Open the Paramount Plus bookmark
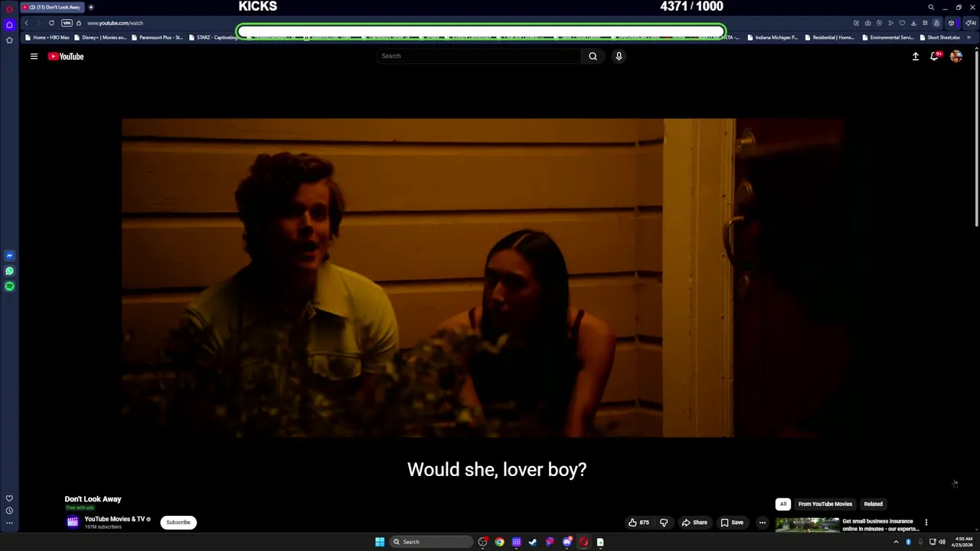The image size is (980, 551). pyautogui.click(x=157, y=37)
